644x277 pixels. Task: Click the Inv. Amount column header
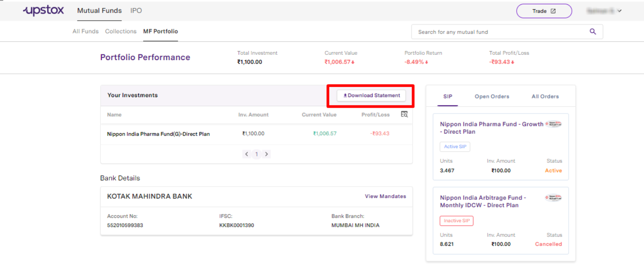(254, 115)
